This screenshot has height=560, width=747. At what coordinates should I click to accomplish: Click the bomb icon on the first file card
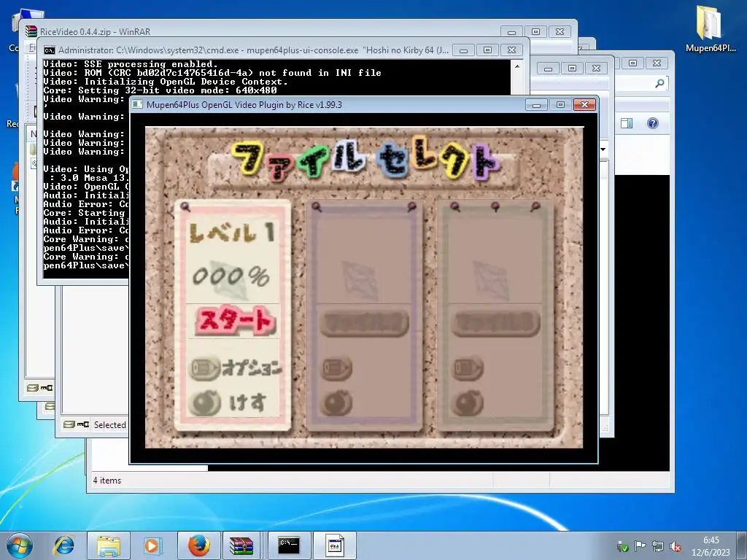[x=205, y=402]
